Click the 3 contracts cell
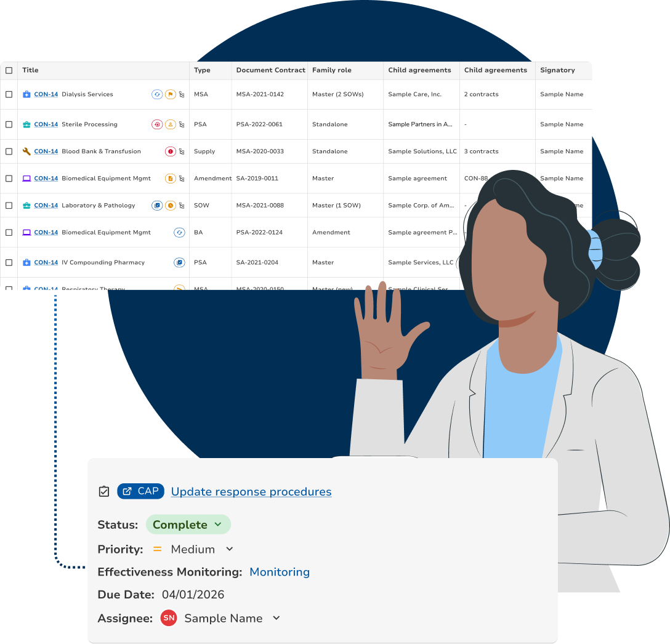Image resolution: width=670 pixels, height=644 pixels. pyautogui.click(x=481, y=151)
